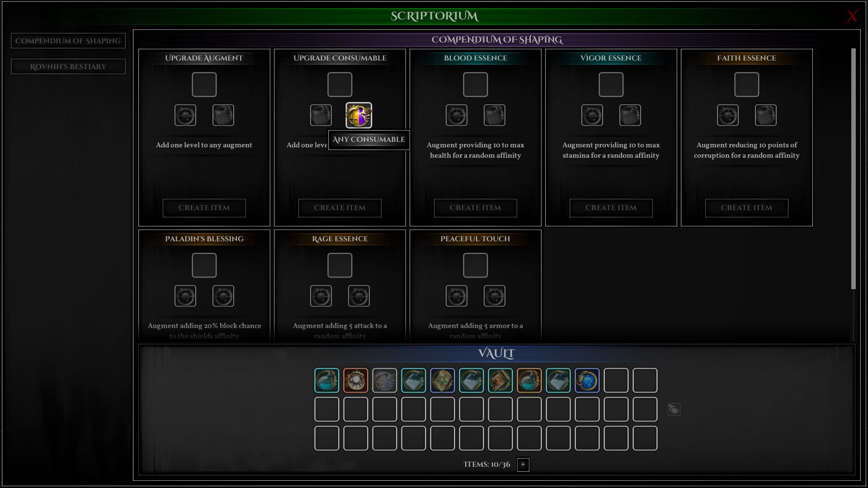The width and height of the screenshot is (868, 488).
Task: Close the Scriptorium with the red X
Action: pyautogui.click(x=852, y=16)
